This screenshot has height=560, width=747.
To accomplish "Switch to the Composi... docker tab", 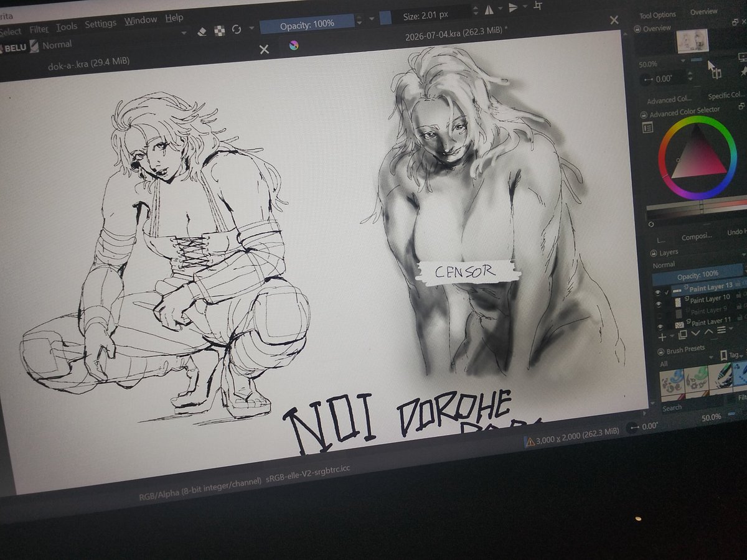I will (x=697, y=237).
